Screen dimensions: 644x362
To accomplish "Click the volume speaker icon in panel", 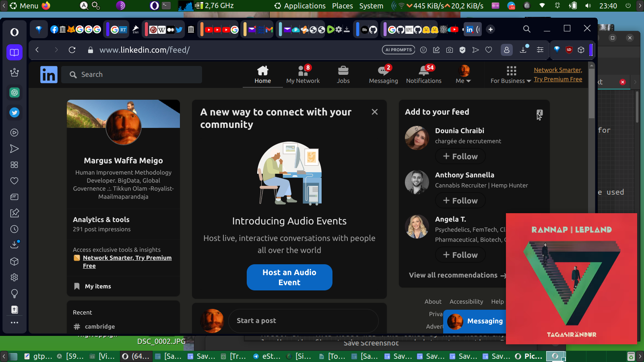I will (x=588, y=6).
